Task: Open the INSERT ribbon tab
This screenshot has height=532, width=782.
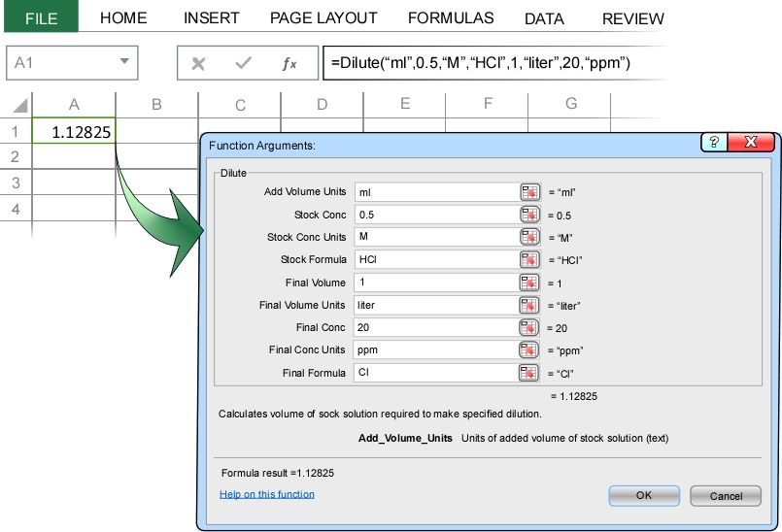Action: 211,17
